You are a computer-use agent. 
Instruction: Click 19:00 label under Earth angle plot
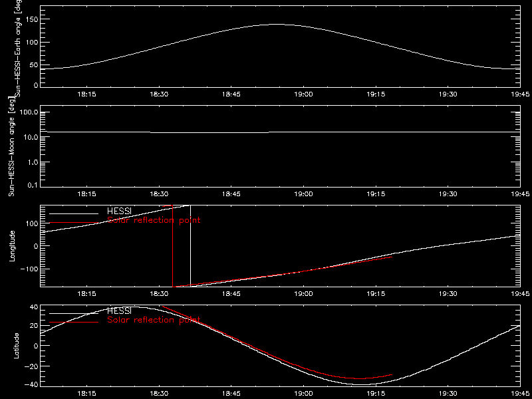tap(303, 94)
